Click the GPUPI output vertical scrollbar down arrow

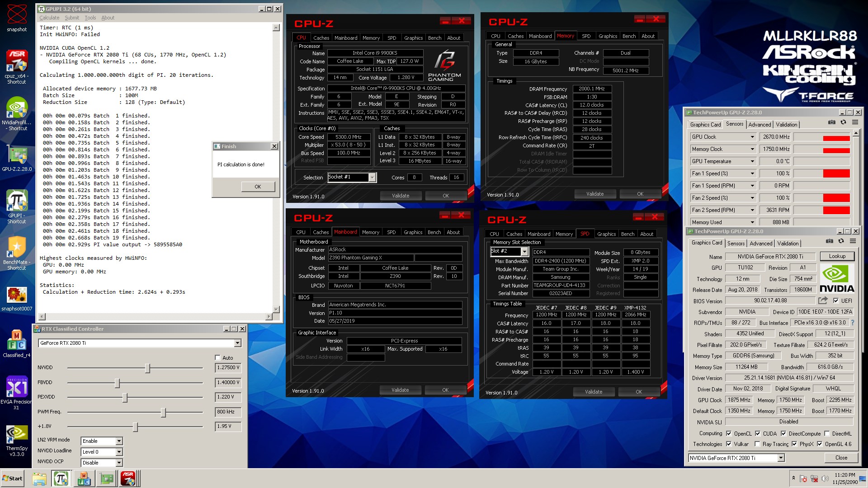[276, 310]
